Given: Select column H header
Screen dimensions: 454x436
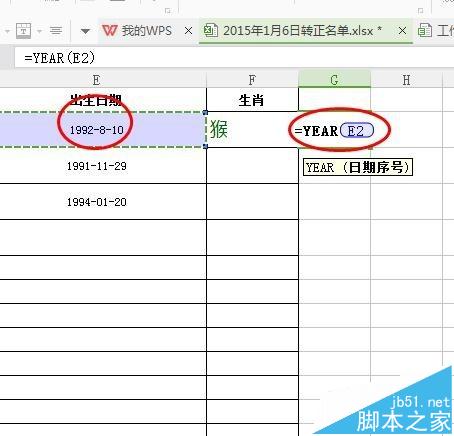Looking at the screenshot, I should (406, 80).
